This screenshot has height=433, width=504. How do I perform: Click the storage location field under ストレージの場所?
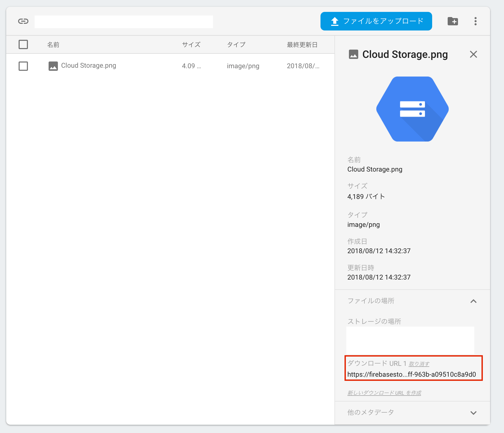410,341
